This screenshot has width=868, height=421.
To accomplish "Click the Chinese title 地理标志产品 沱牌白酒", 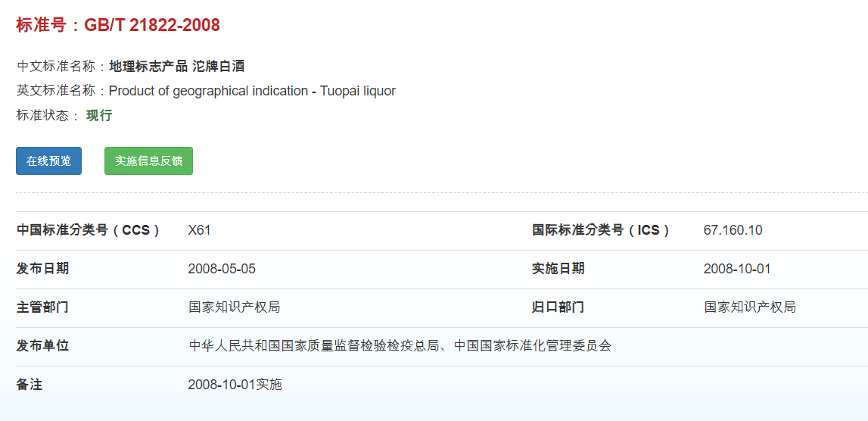I will point(177,67).
